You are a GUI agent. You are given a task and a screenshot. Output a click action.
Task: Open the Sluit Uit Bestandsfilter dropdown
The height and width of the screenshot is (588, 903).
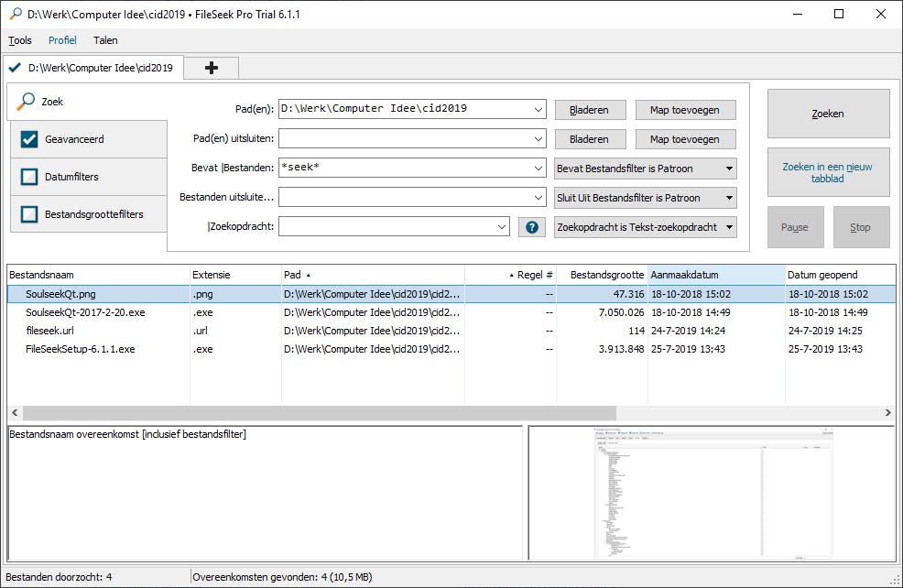pyautogui.click(x=644, y=197)
